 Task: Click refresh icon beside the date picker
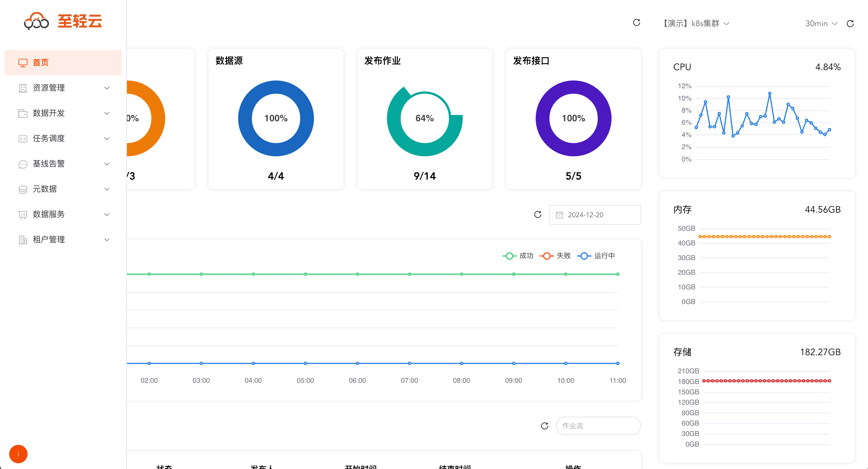[x=538, y=214]
